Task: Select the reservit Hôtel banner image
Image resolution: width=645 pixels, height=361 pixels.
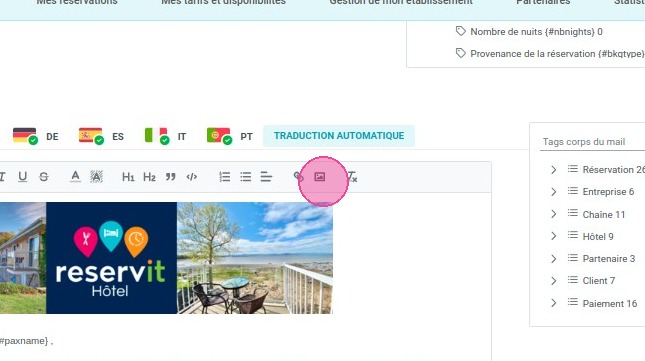Action: (x=166, y=258)
